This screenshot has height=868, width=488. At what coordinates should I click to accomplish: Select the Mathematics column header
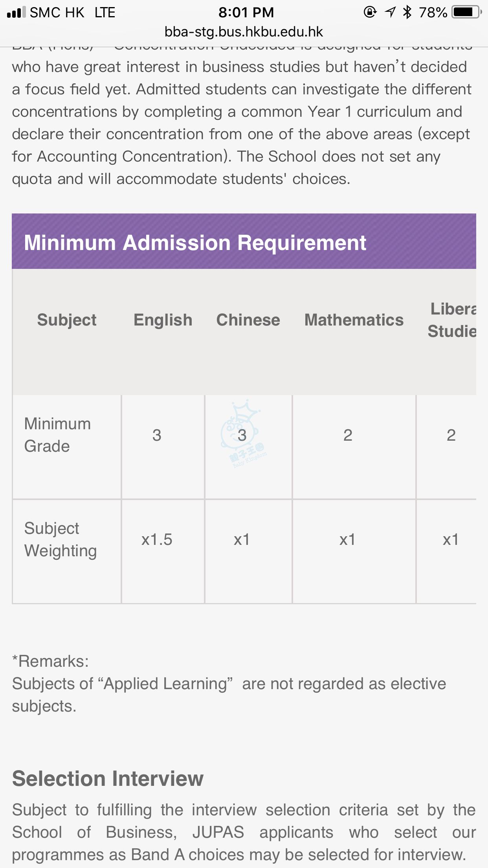coord(354,320)
